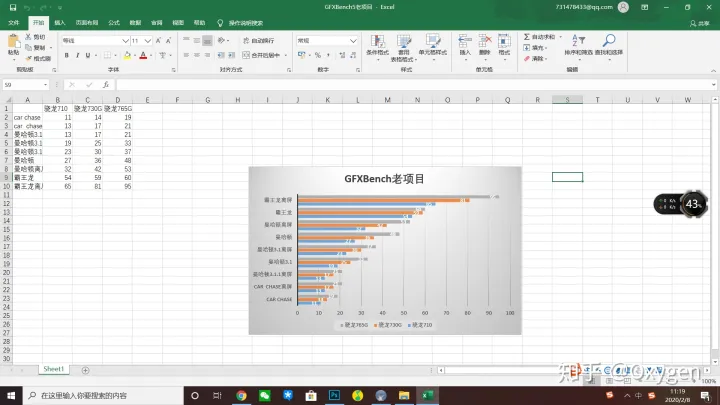Click the Insert Function fx icon
Image resolution: width=720 pixels, height=405 pixels.
pyautogui.click(x=106, y=84)
